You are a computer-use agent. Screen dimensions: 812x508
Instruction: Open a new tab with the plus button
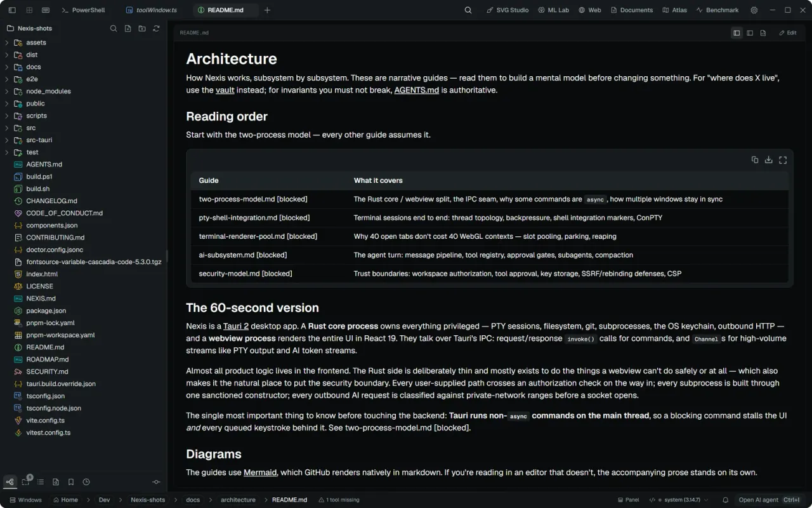[x=267, y=10]
